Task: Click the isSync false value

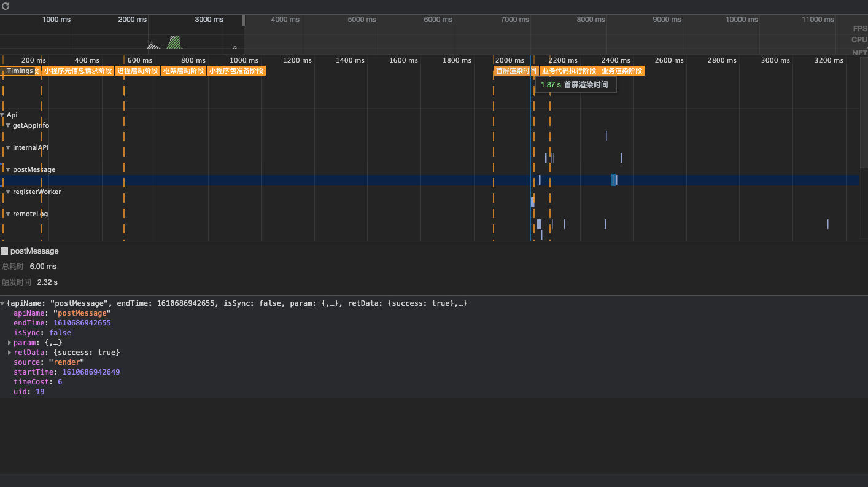Action: pos(60,333)
